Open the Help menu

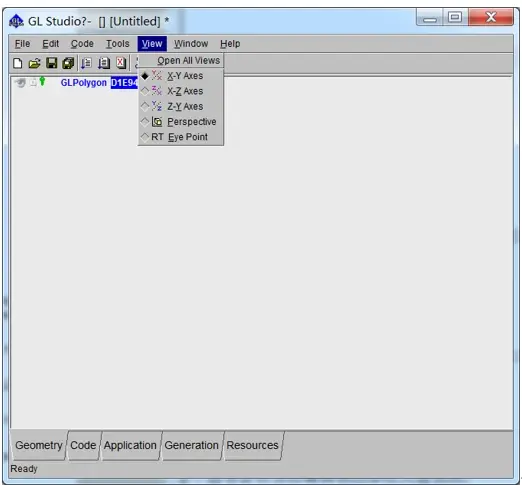[x=230, y=44]
